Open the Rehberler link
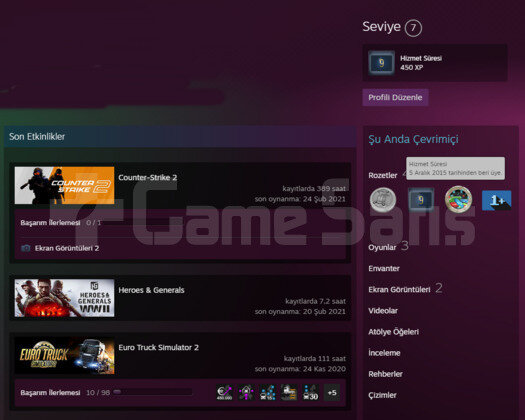The width and height of the screenshot is (525, 420). tap(385, 374)
